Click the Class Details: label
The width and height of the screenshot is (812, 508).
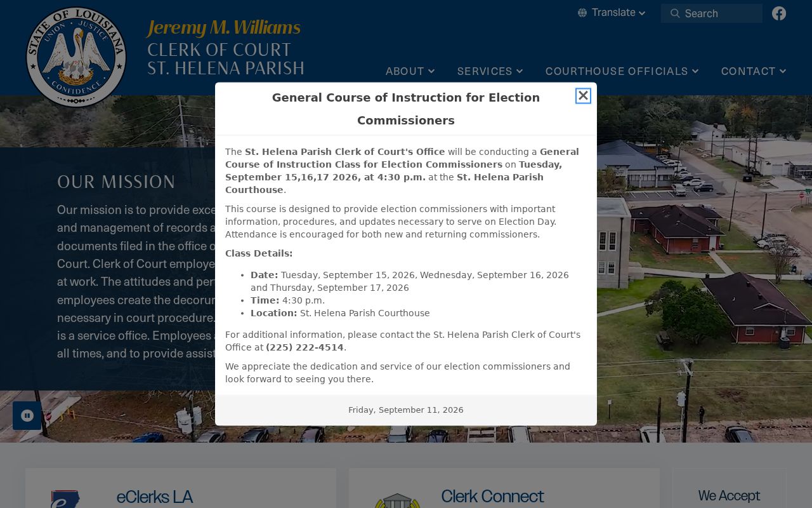[259, 253]
